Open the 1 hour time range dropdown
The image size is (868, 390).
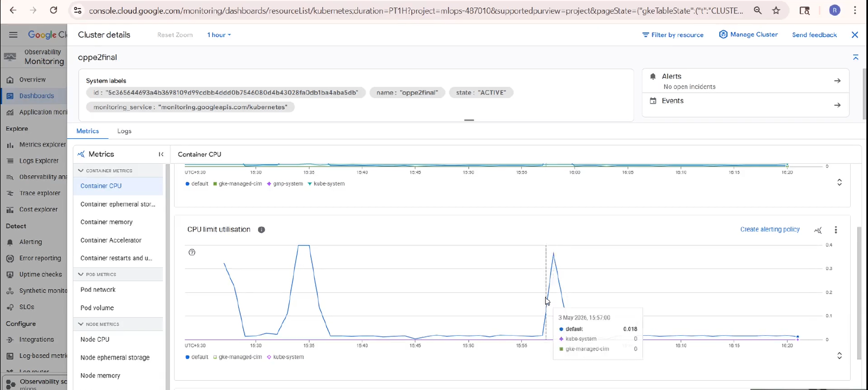coord(219,35)
